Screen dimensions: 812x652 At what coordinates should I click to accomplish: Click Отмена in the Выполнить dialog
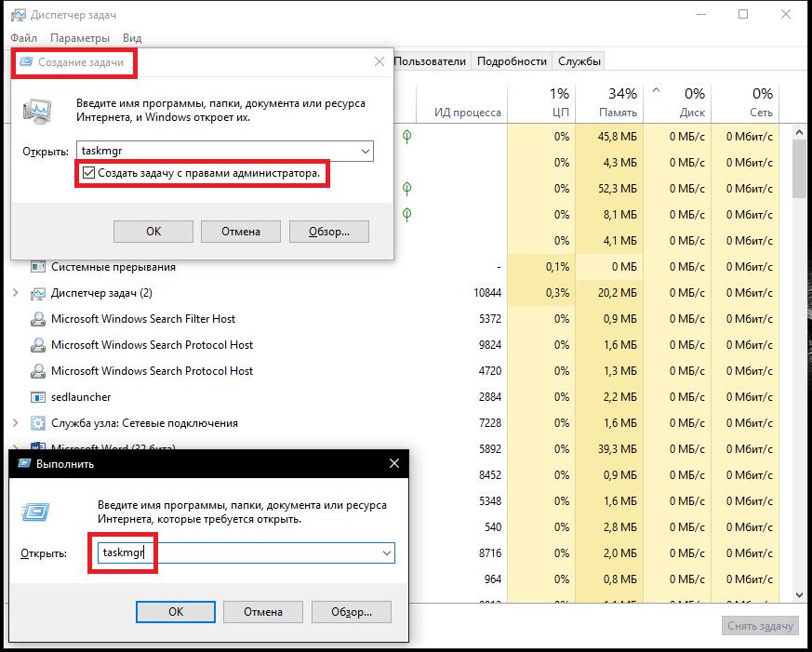pos(263,612)
